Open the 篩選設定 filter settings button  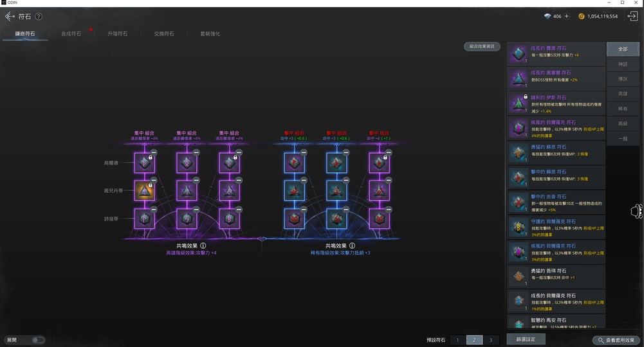click(x=526, y=339)
